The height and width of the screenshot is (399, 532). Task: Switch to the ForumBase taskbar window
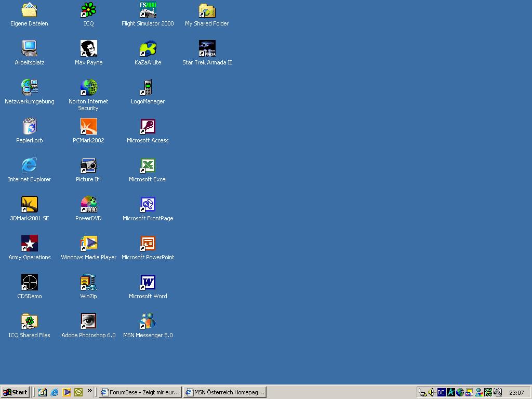click(x=140, y=392)
